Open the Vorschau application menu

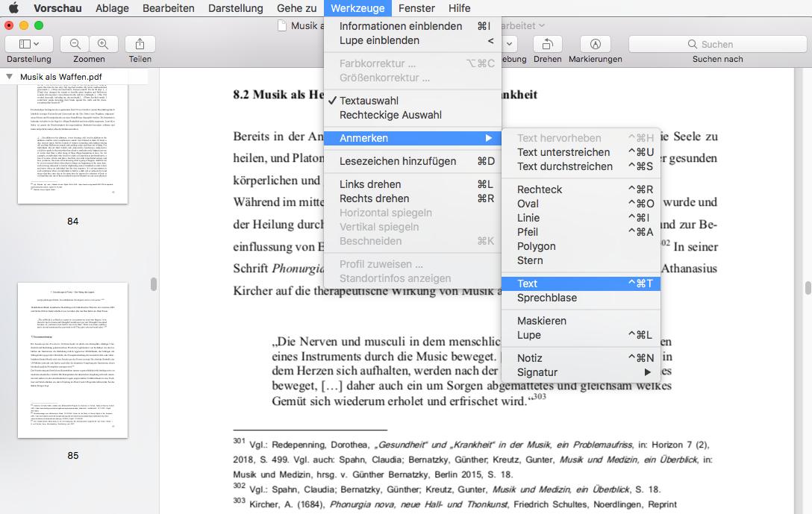(x=57, y=7)
